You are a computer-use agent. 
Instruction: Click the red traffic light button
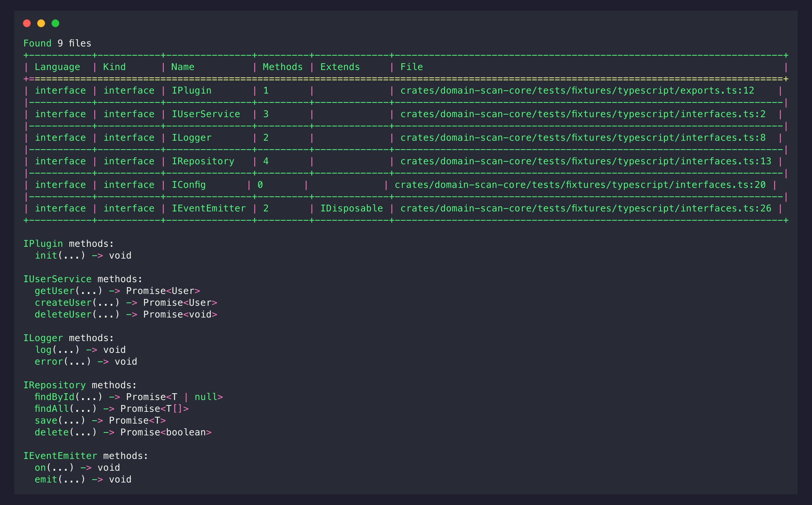[x=27, y=23]
